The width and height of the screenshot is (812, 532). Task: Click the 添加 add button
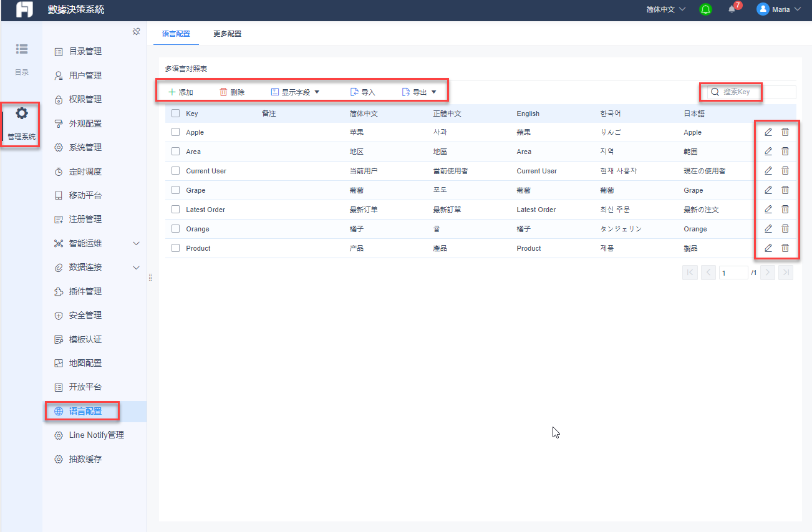pos(181,92)
